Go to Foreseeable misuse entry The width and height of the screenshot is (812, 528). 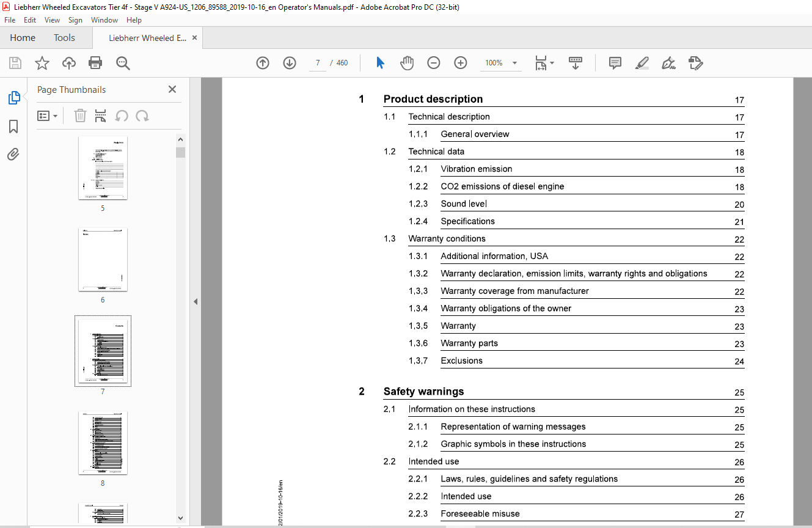pos(480,513)
